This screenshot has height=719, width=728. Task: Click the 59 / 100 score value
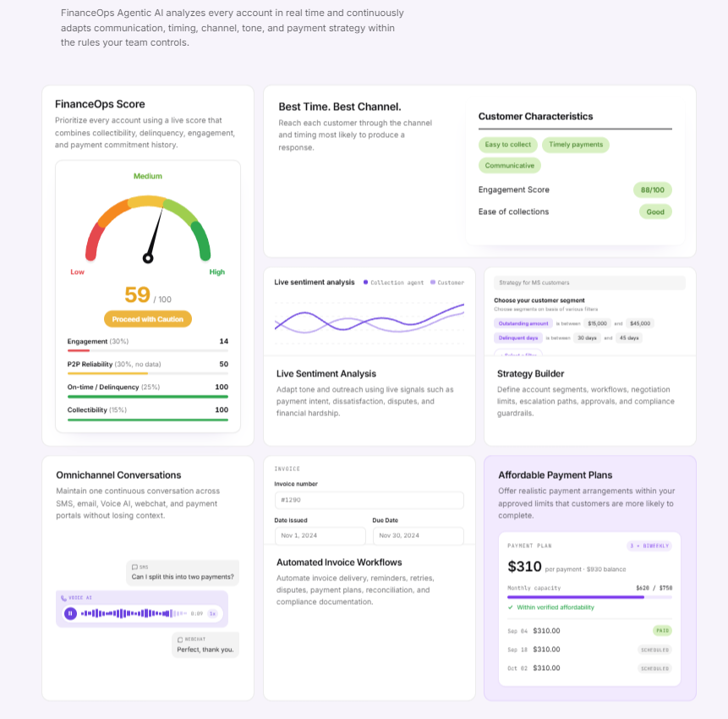[148, 295]
